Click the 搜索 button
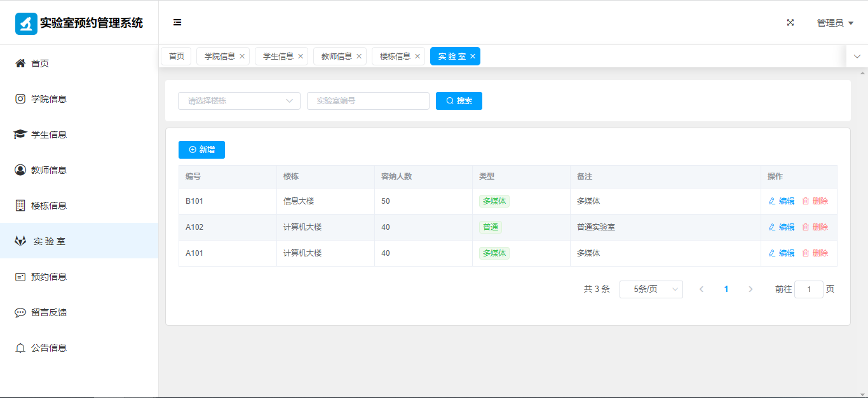This screenshot has height=398, width=868. tap(459, 101)
